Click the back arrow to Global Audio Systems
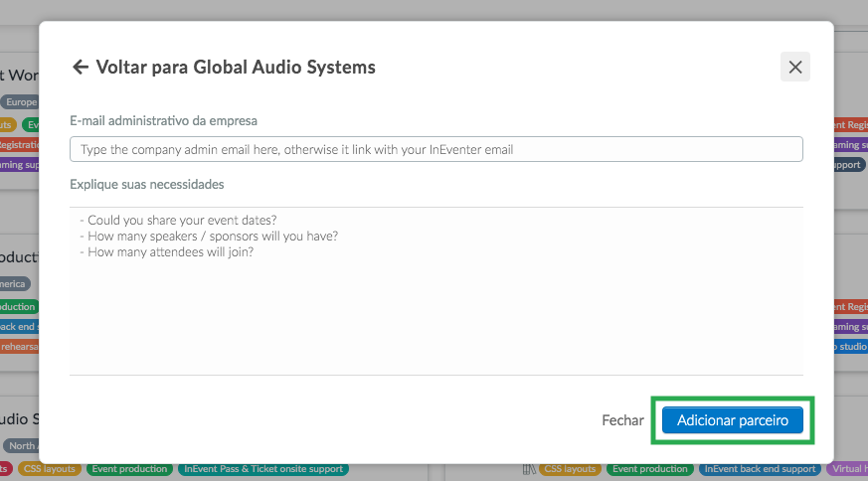The height and width of the screenshot is (481, 868). tap(81, 67)
